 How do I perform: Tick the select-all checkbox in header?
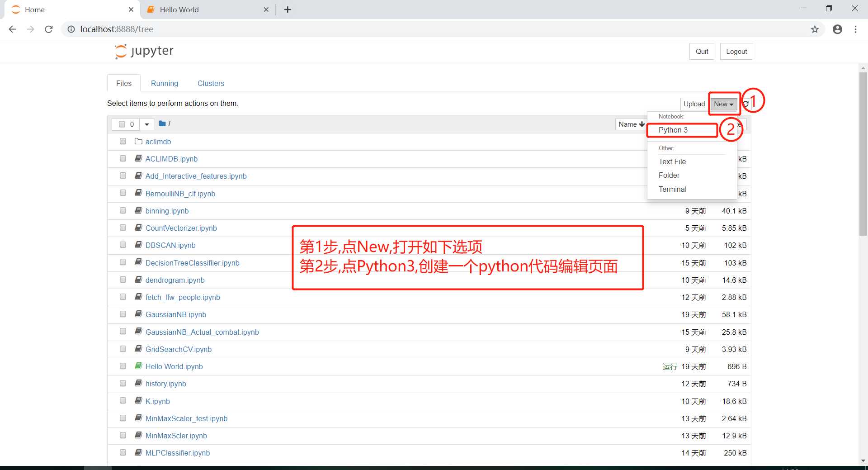point(122,124)
